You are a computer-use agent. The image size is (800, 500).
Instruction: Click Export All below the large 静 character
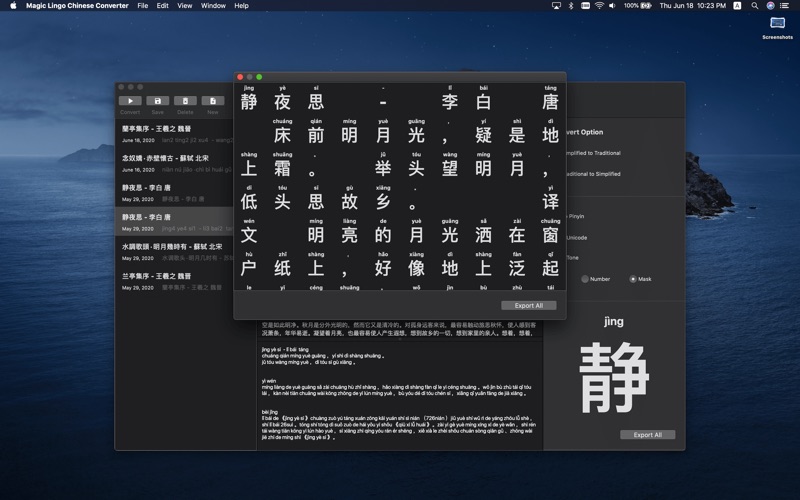pos(647,435)
